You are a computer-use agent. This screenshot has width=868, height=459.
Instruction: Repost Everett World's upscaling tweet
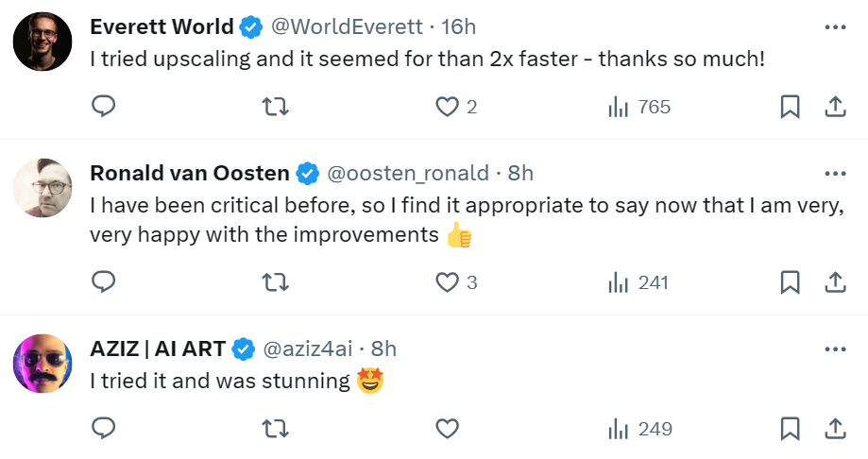(274, 107)
